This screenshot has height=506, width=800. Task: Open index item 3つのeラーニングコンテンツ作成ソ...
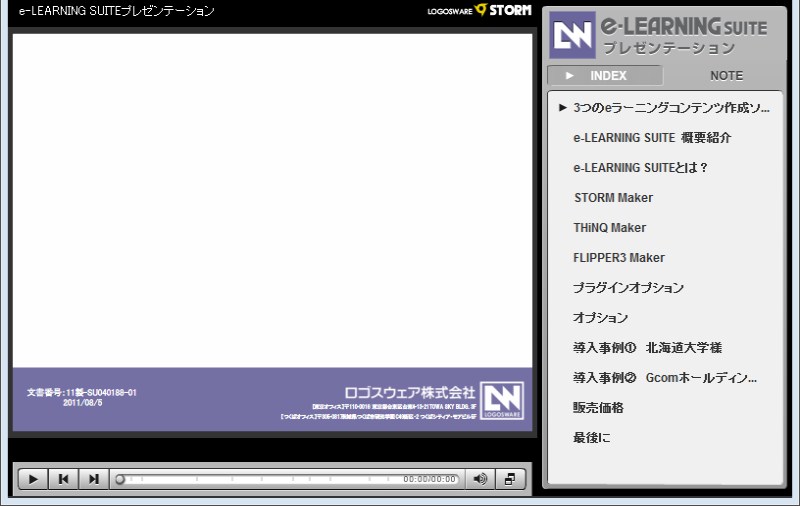(x=670, y=108)
